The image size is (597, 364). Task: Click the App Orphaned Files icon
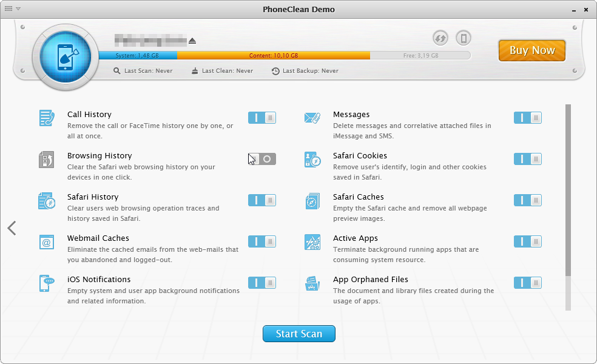click(x=312, y=283)
